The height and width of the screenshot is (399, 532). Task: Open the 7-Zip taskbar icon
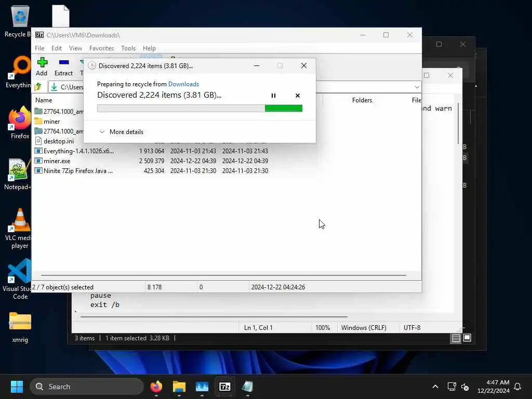tap(225, 387)
